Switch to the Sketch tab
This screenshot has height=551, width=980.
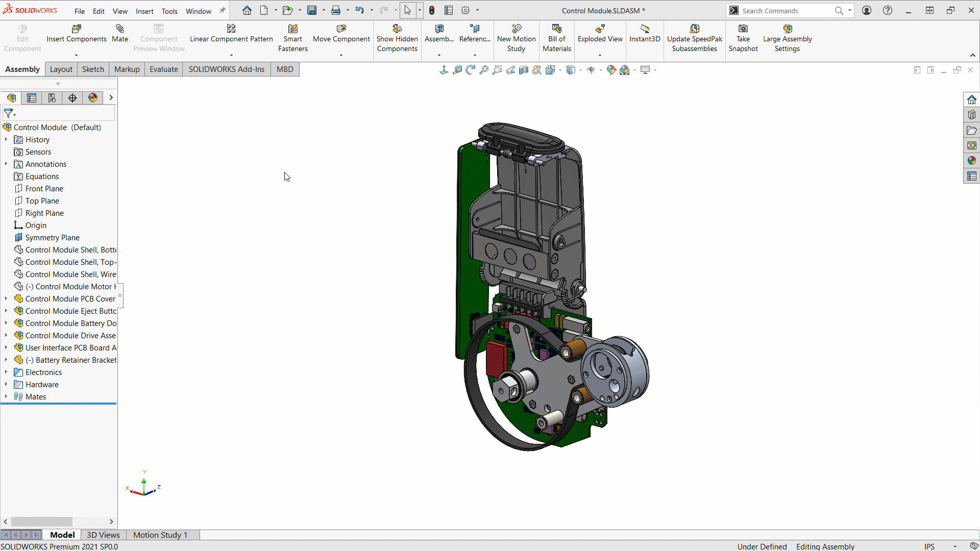[x=93, y=69]
